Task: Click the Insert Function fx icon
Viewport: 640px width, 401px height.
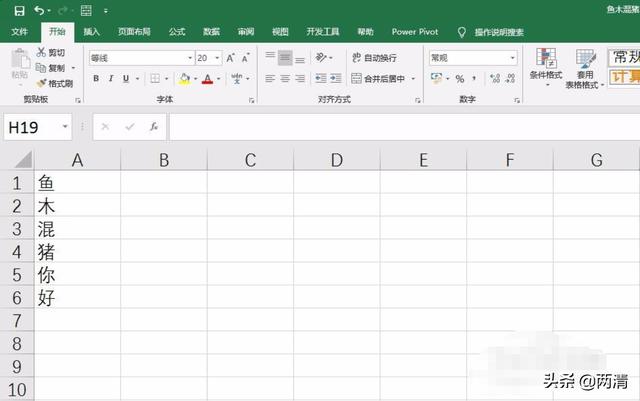Action: click(154, 127)
